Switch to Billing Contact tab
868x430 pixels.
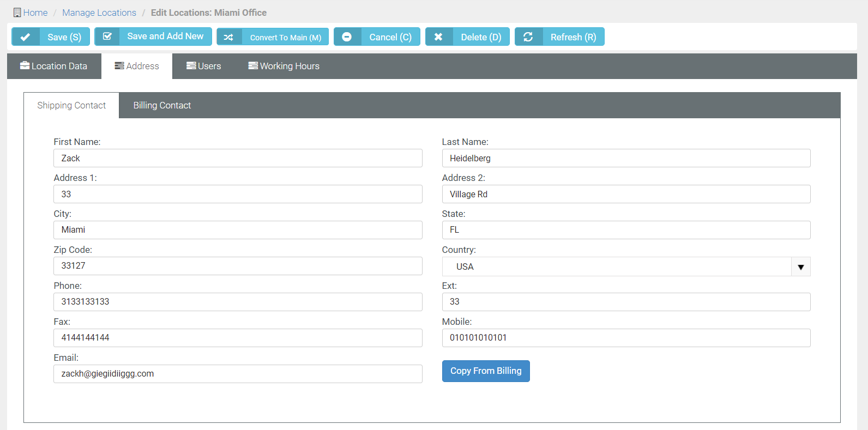coord(162,105)
